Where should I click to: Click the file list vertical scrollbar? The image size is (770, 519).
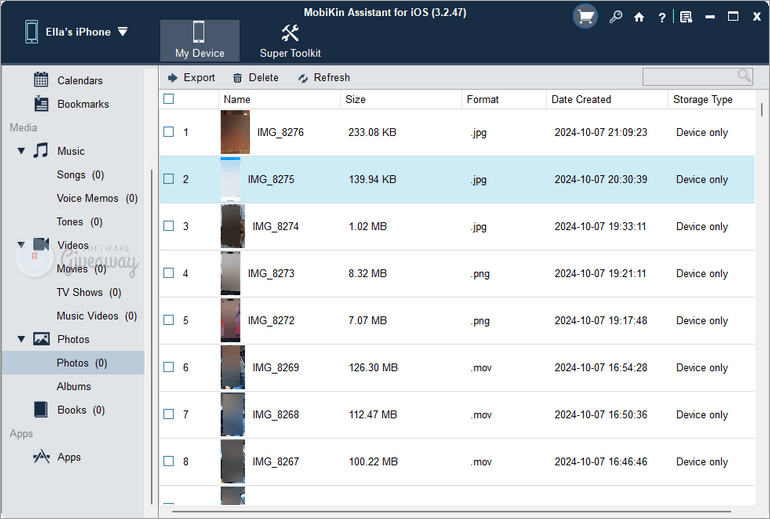click(762, 109)
